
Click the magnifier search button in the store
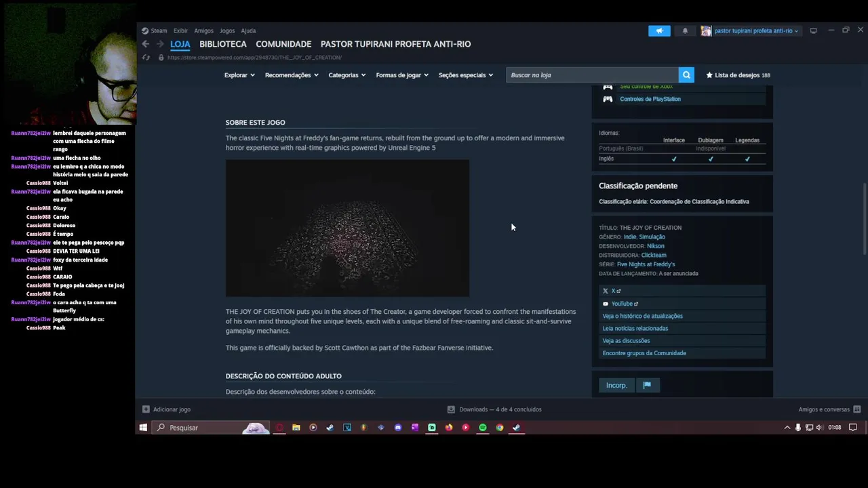pos(686,75)
